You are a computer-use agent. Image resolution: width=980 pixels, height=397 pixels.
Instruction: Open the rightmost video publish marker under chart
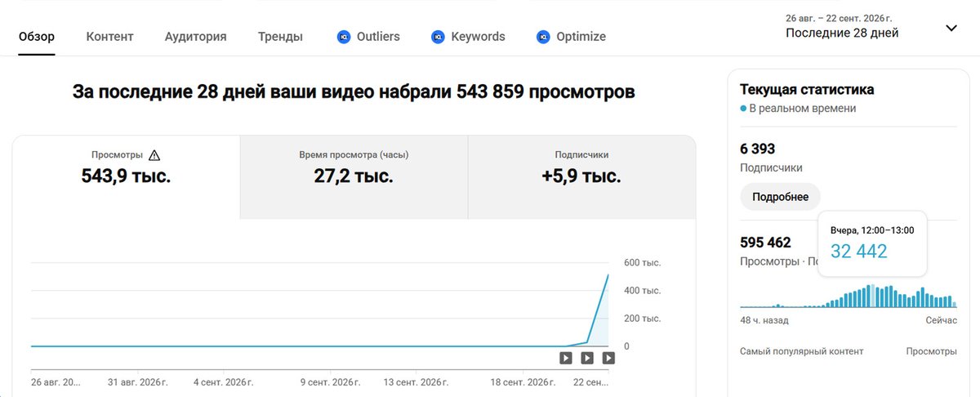(x=608, y=358)
